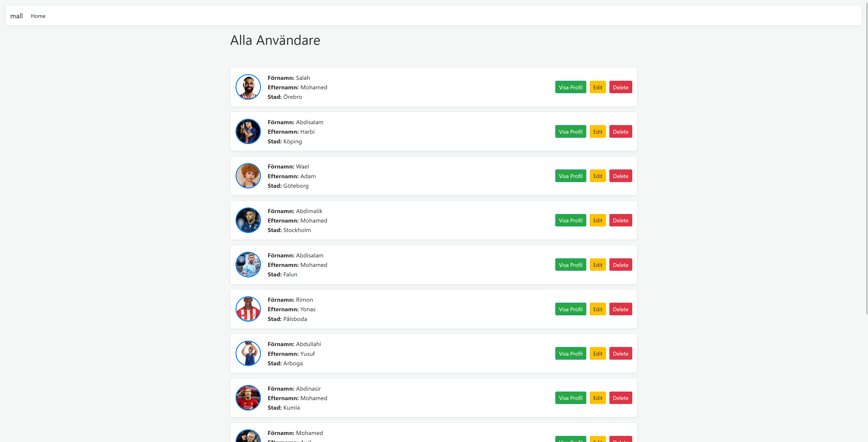Image resolution: width=868 pixels, height=442 pixels.
Task: Delete user Rimon Yonas
Action: (x=620, y=309)
